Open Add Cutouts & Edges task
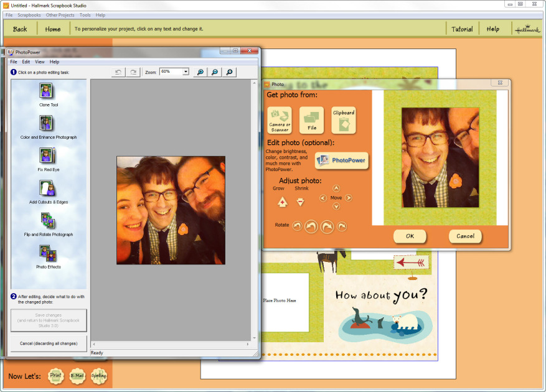Screen dimensions: 546x392 pyautogui.click(x=47, y=188)
